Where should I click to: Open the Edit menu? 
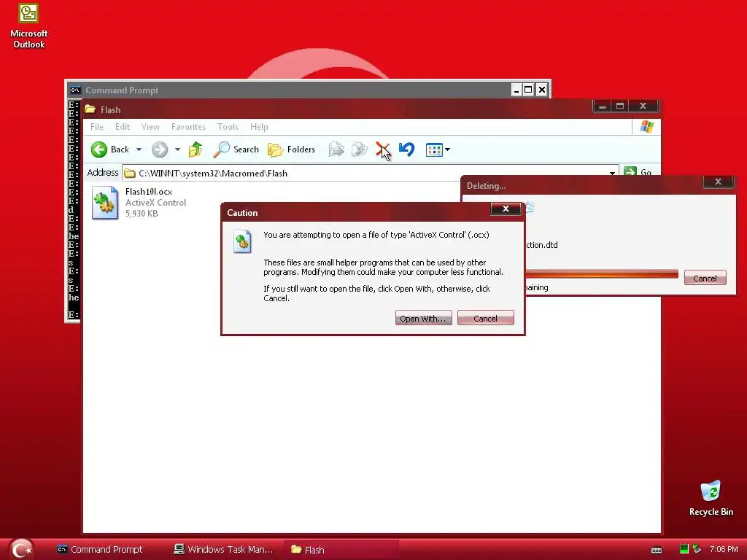tap(123, 127)
